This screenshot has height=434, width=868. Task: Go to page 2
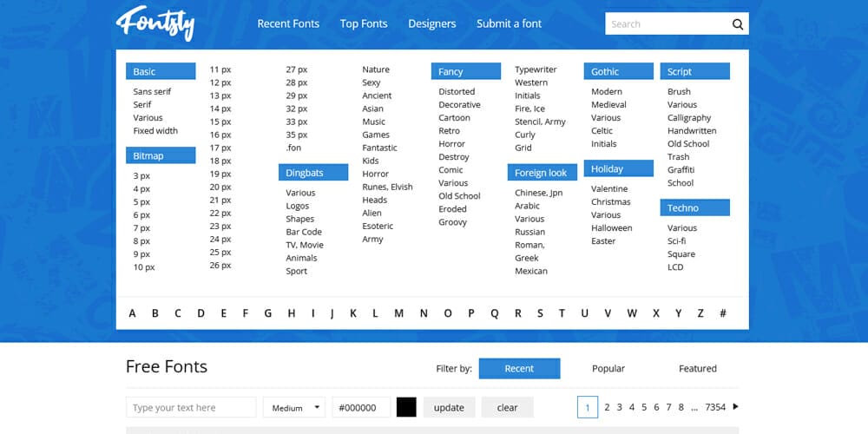[x=607, y=407]
